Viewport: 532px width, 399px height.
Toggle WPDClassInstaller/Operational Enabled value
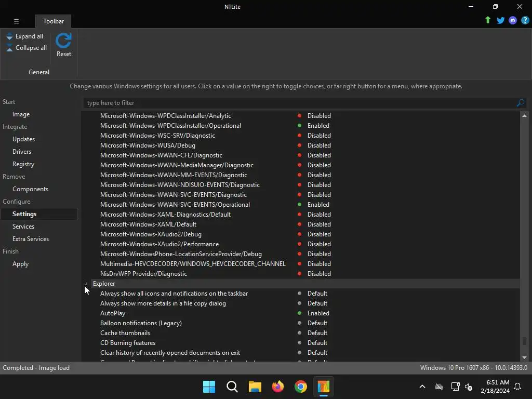click(x=318, y=126)
